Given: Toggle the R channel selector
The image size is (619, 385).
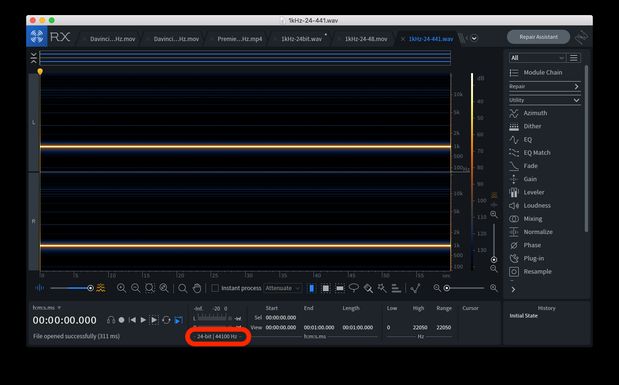Looking at the screenshot, I should [34, 221].
